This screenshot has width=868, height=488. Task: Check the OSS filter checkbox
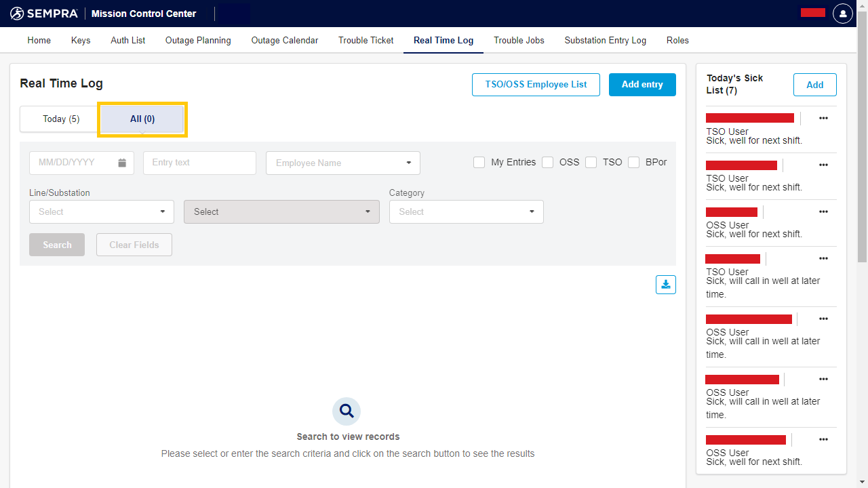[x=548, y=163]
